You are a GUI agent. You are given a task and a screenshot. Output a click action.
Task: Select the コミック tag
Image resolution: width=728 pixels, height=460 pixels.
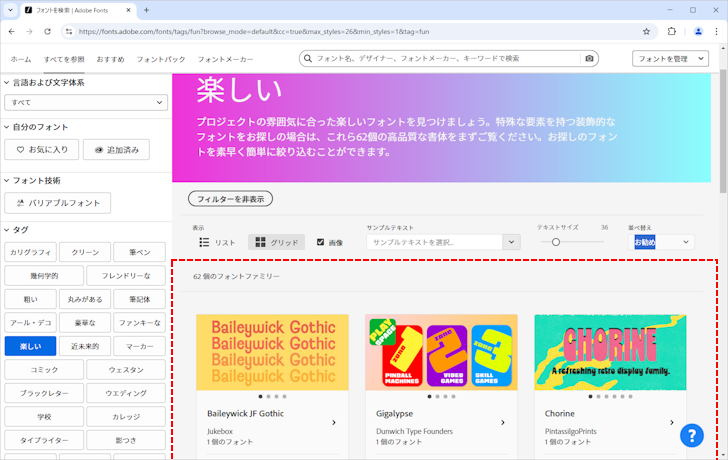coord(44,369)
